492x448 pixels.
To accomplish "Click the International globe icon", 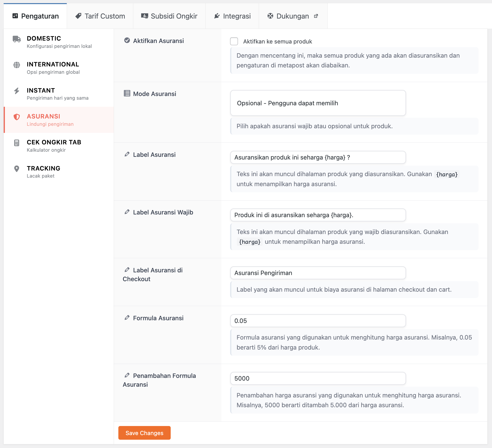I will 17,65.
